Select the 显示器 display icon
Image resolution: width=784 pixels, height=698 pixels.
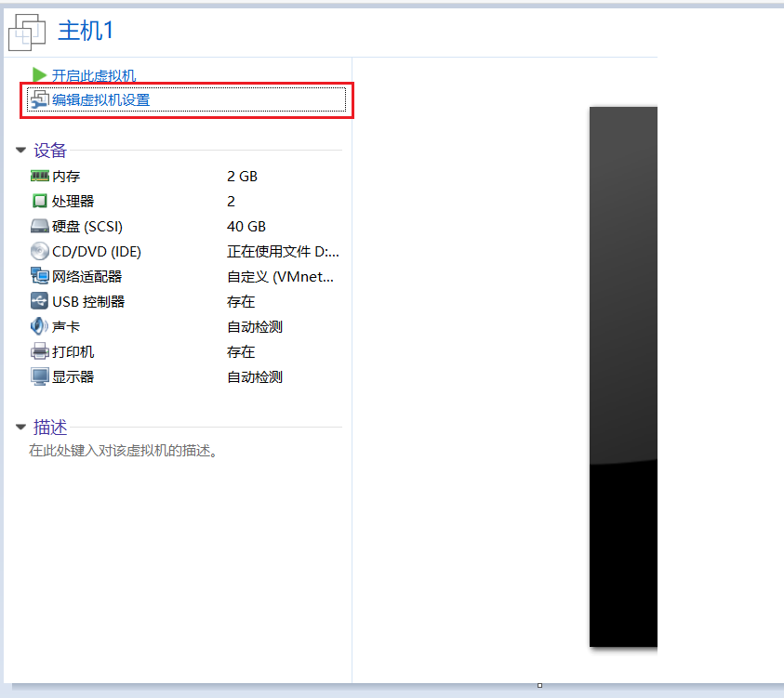pyautogui.click(x=40, y=376)
